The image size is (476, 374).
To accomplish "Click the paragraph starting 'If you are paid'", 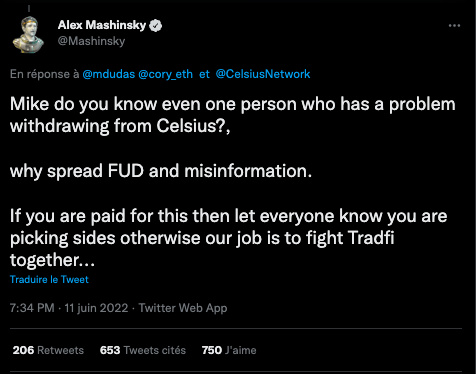I will 229,238.
